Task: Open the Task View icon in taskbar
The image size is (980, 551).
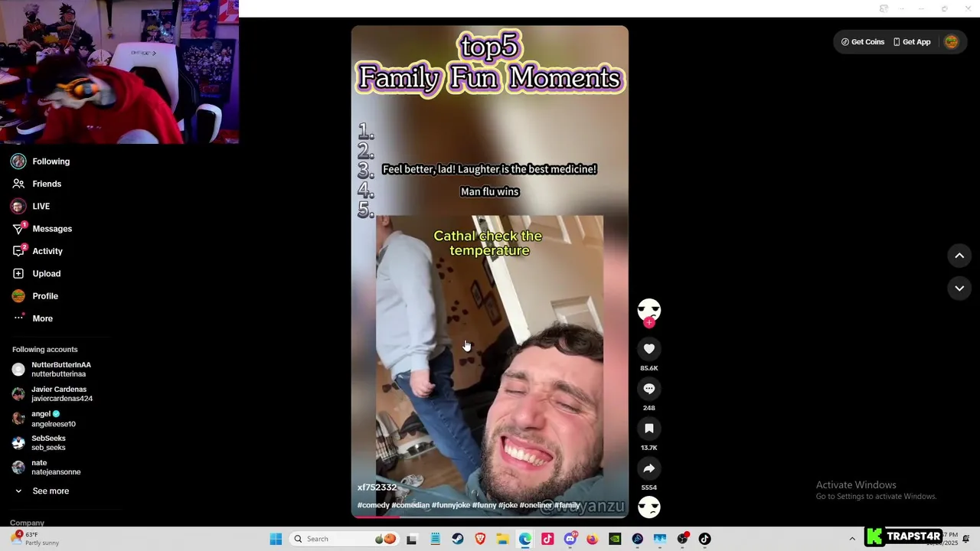Action: [412, 539]
